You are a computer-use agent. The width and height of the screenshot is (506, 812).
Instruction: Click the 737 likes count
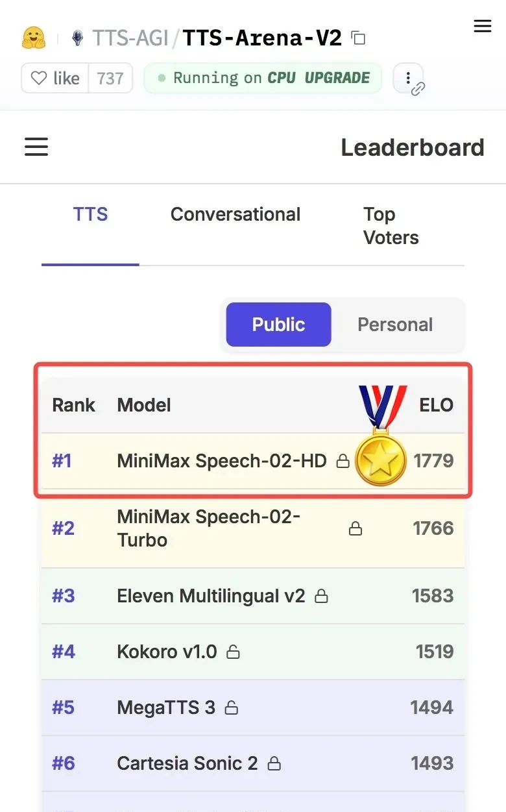(110, 79)
